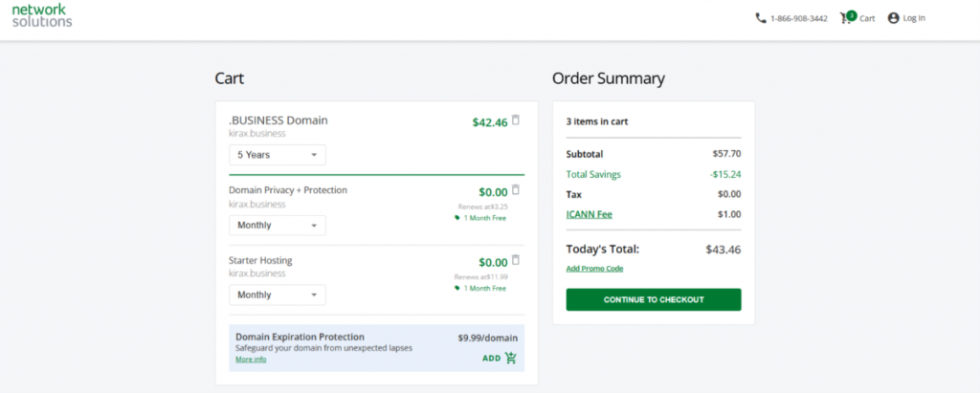
Task: Click trash icon next to Starter Hosting
Action: pyautogui.click(x=516, y=260)
